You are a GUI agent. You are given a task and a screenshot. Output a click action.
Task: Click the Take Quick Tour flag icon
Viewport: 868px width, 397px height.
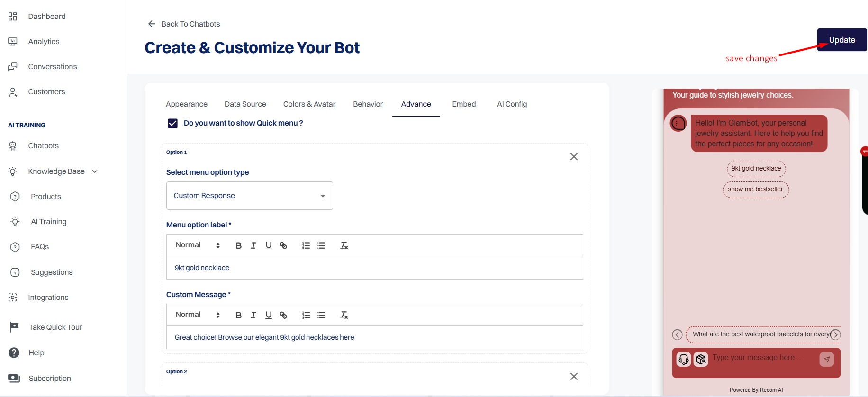point(14,327)
